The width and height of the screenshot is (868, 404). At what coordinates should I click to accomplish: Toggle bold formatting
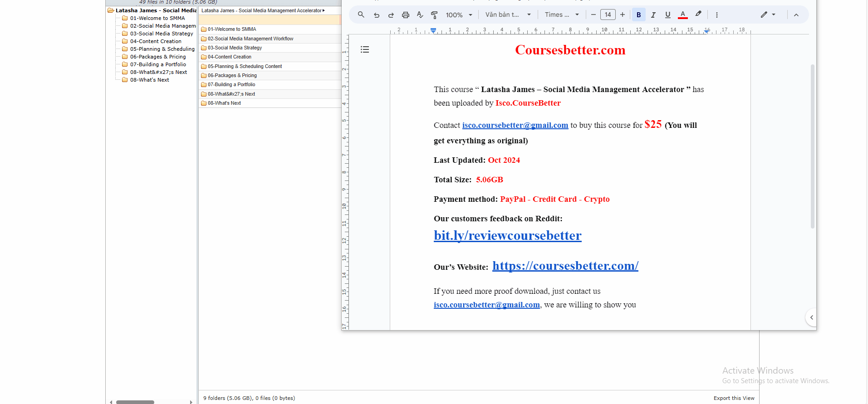[638, 15]
